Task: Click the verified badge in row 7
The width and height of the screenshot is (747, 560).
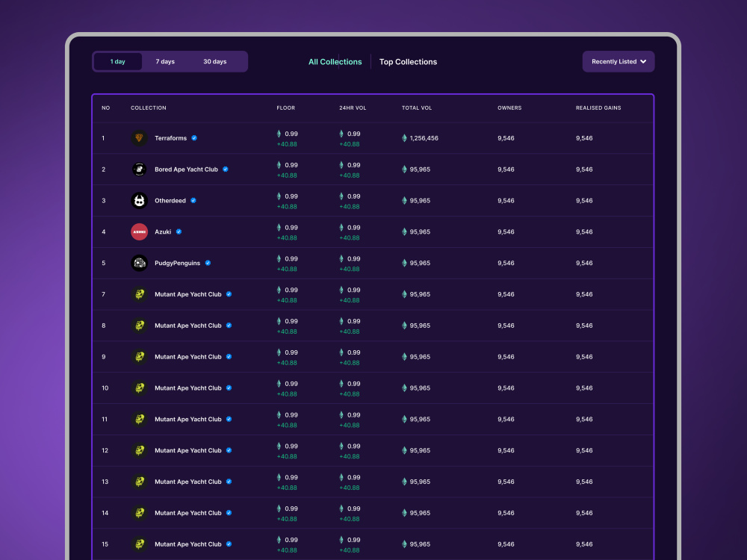Action: tap(229, 294)
